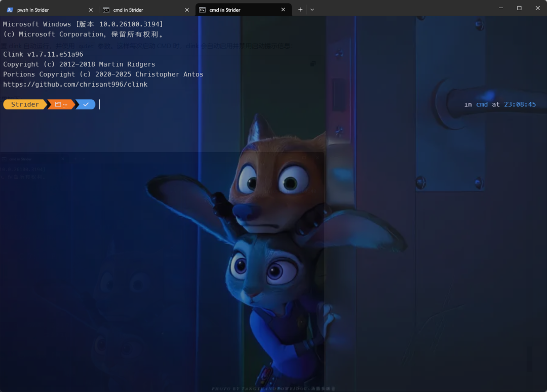Viewport: 547px width, 392px height.
Task: Maximize the terminal window
Action: coord(519,8)
